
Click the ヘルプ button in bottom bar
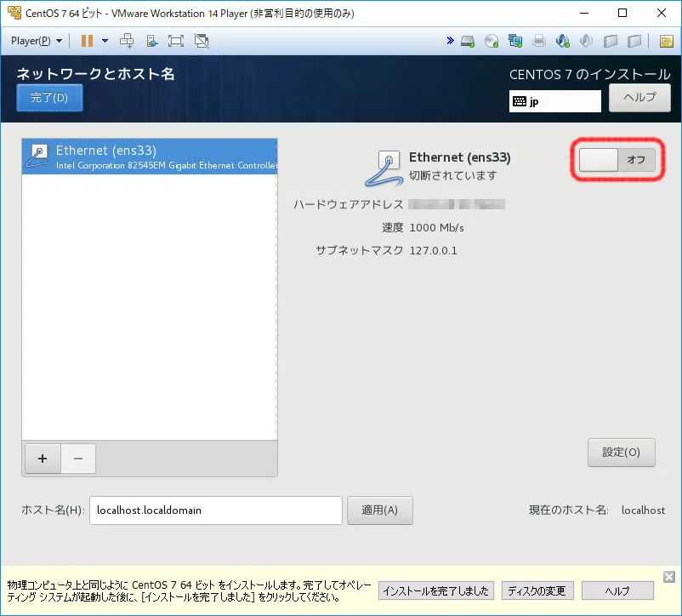[617, 590]
